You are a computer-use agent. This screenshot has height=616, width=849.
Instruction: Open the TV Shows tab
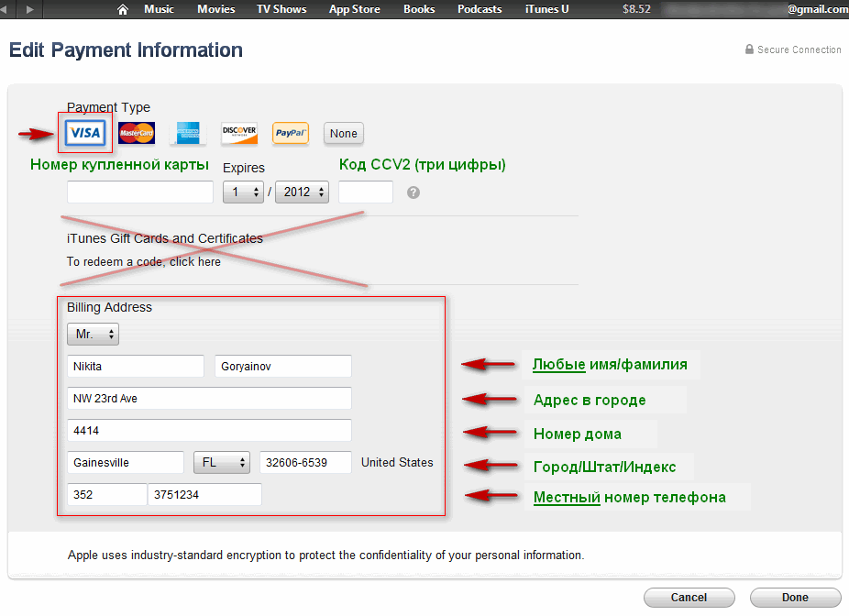click(x=281, y=9)
